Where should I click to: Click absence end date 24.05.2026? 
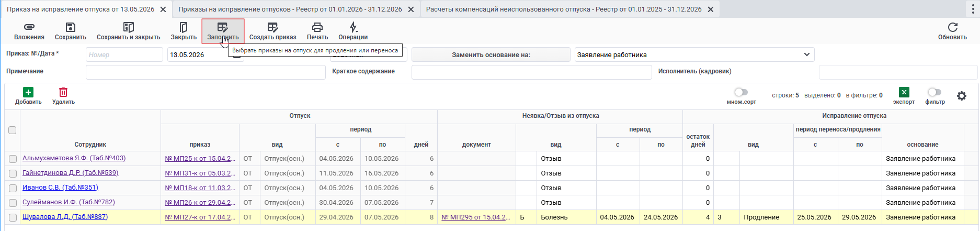(x=661, y=217)
